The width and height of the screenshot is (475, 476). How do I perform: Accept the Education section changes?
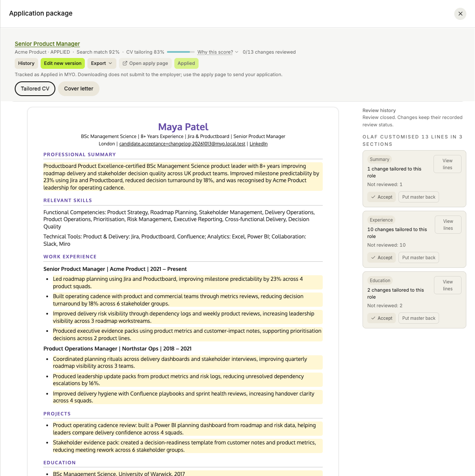[382, 318]
